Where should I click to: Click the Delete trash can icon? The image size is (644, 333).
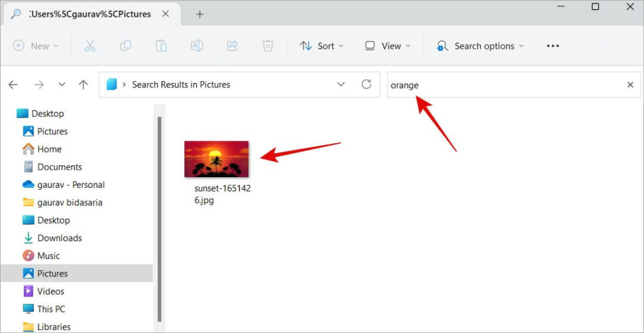click(268, 45)
